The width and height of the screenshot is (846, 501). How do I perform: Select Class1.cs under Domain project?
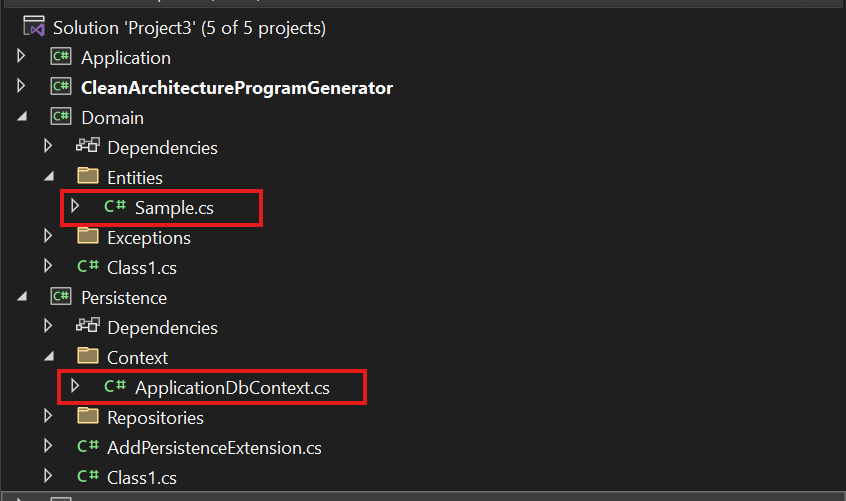pyautogui.click(x=142, y=267)
